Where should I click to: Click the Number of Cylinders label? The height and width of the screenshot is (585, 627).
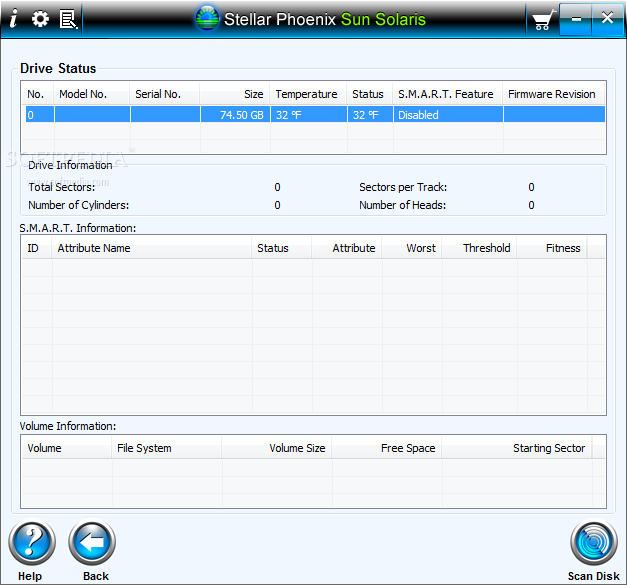coord(79,205)
